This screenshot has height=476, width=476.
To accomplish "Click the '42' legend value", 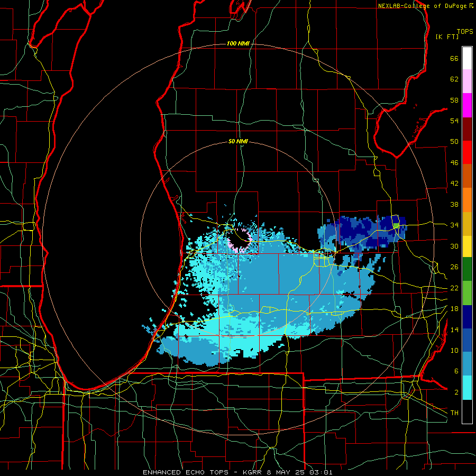I will (454, 184).
